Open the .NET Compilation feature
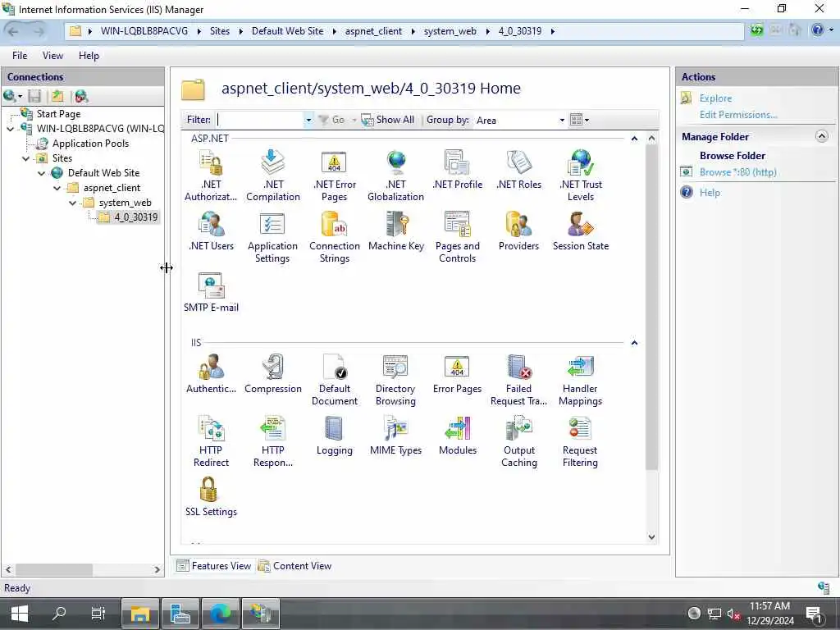Viewport: 840px width, 630px height. tap(272, 176)
